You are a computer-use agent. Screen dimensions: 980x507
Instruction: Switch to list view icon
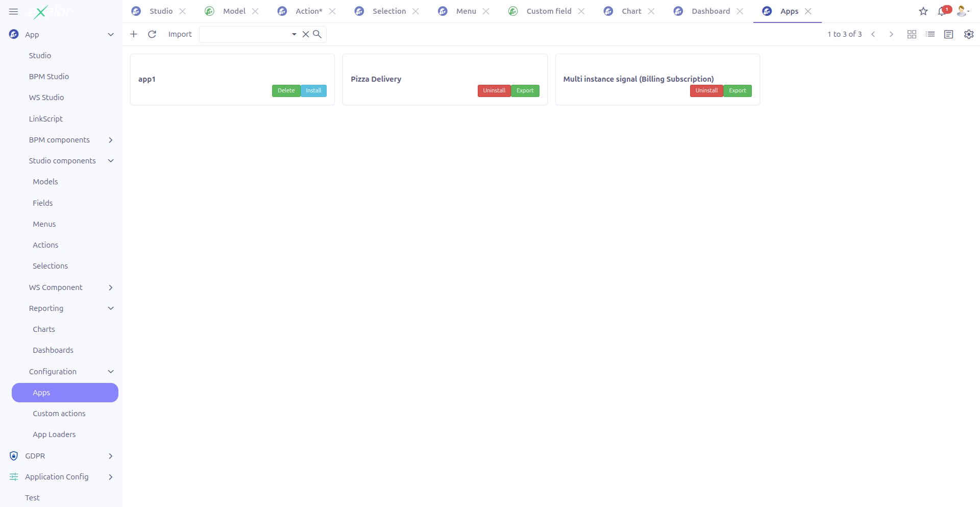pos(930,34)
